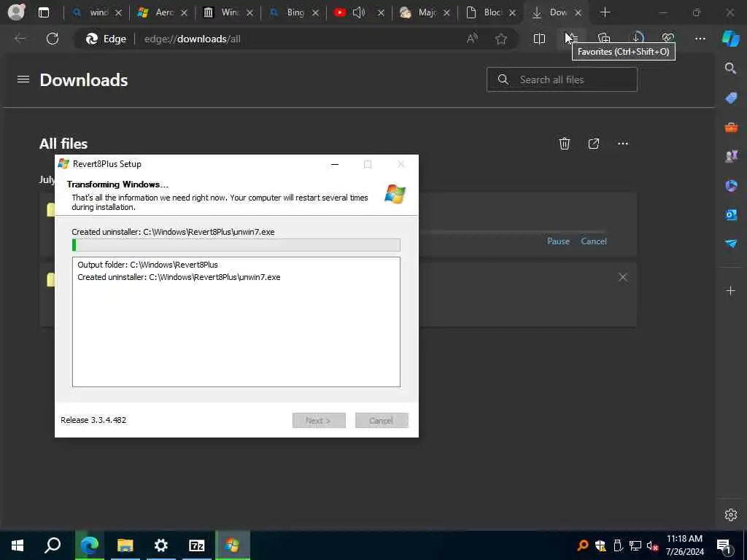
Task: Open Edge Settings and more menu
Action: 700,39
